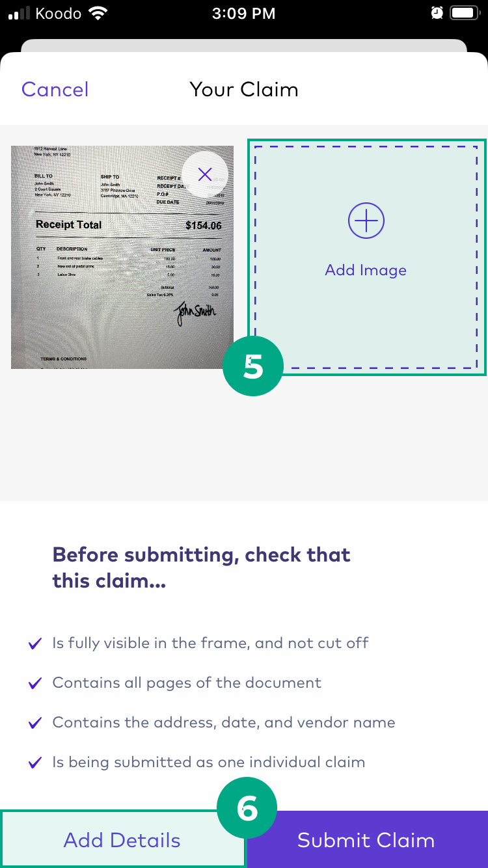488x868 pixels.
Task: Tap the green step 6 badge
Action: (247, 807)
